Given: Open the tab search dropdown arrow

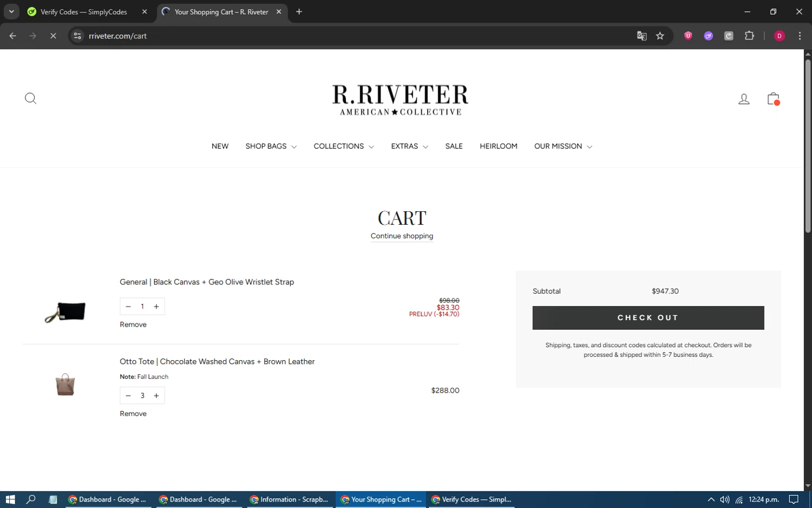Looking at the screenshot, I should click(11, 11).
